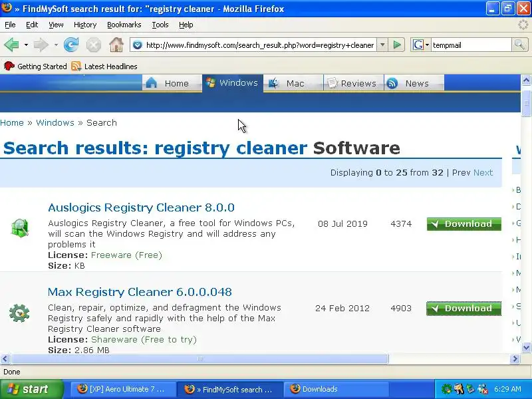The height and width of the screenshot is (399, 532).
Task: Open the File menu
Action: pos(10,25)
